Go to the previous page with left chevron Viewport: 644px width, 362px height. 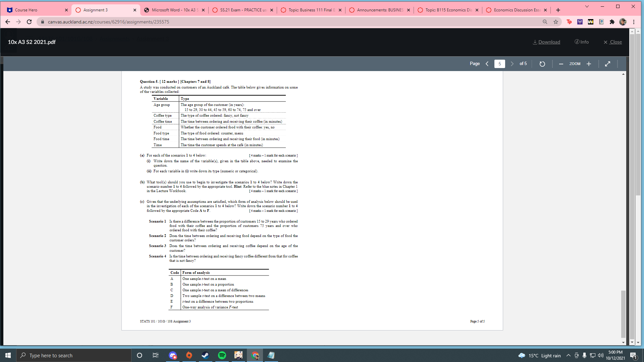487,64
